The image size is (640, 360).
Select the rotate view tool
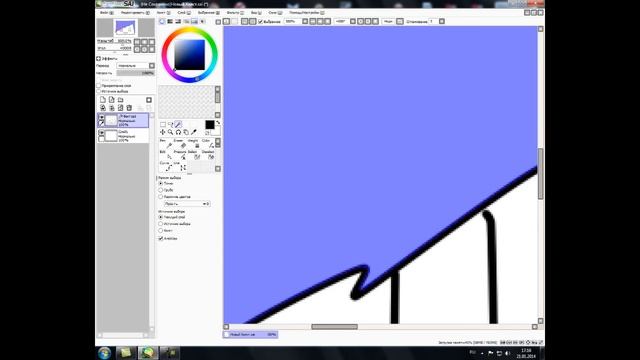point(178,132)
